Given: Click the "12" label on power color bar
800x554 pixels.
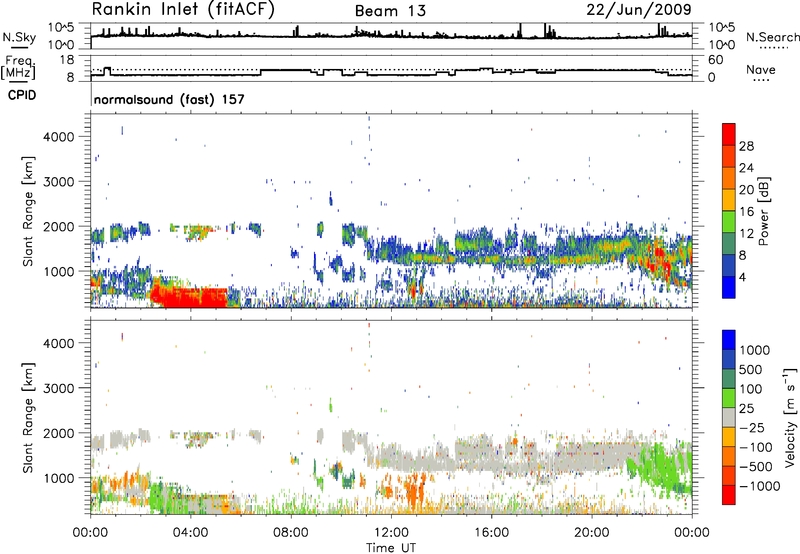Looking at the screenshot, I should coord(746,234).
